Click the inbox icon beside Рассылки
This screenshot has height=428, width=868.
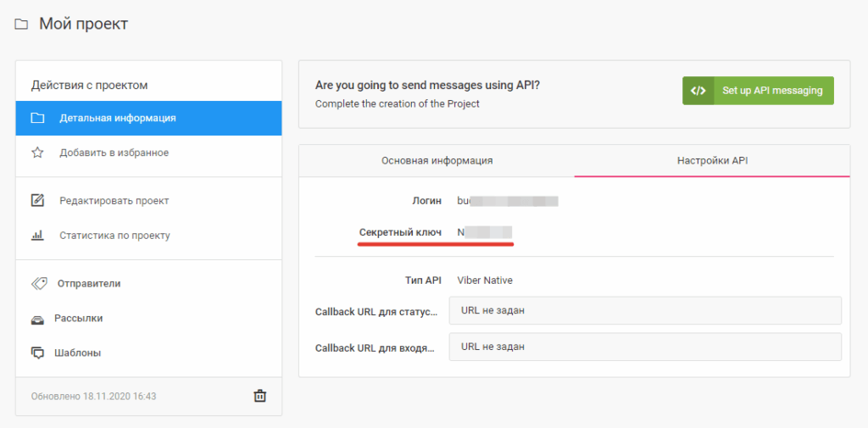click(37, 319)
